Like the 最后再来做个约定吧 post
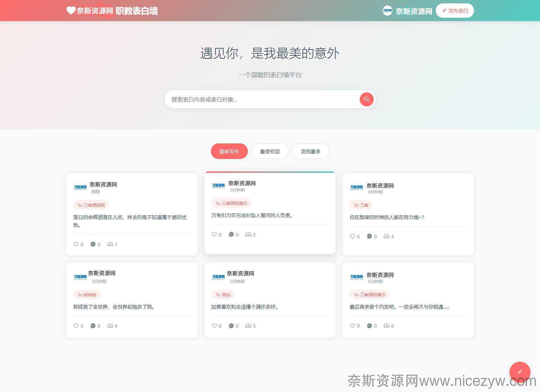This screenshot has width=540, height=392. click(x=352, y=326)
